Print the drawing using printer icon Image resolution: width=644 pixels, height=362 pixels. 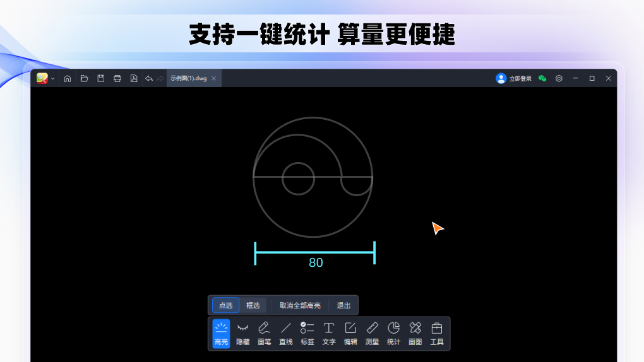coord(117,78)
